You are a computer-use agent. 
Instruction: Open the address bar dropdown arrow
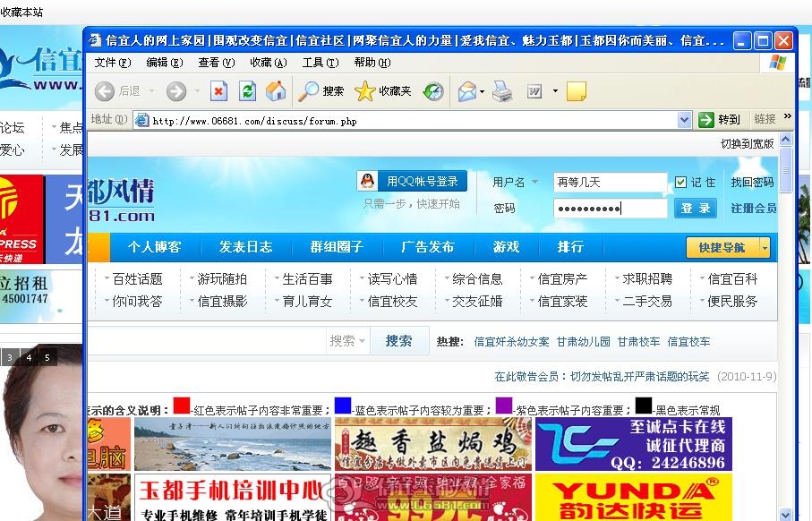pyautogui.click(x=684, y=120)
